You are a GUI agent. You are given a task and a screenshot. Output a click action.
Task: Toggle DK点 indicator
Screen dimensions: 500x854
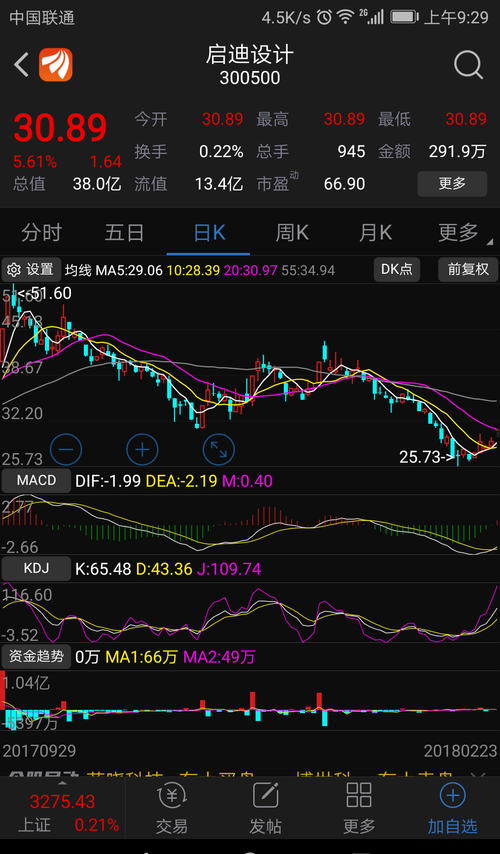[x=397, y=270]
